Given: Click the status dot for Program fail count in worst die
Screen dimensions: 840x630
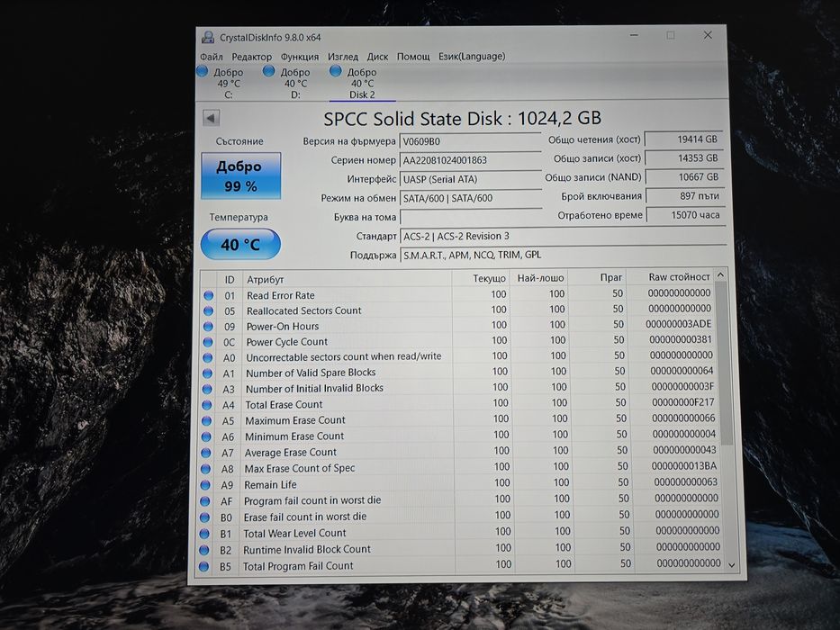Looking at the screenshot, I should [204, 501].
